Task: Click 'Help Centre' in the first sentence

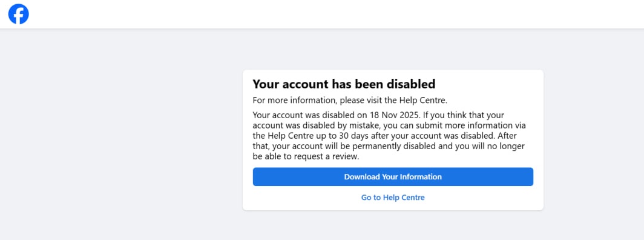Action: 425,100
